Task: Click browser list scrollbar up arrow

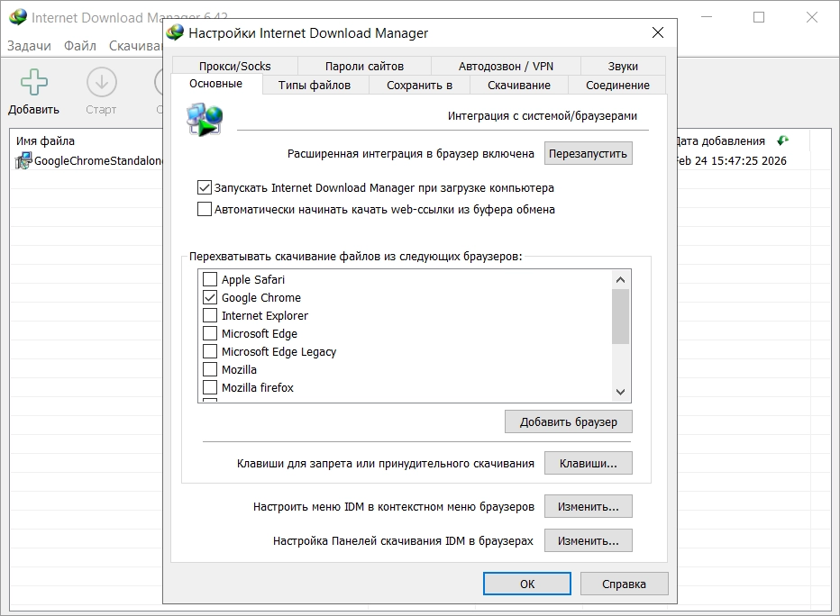Action: coord(620,279)
